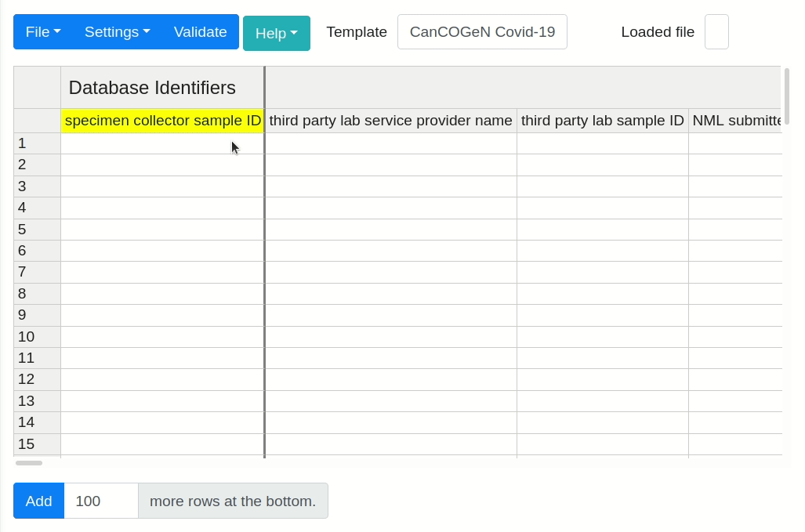Select the cell in row 5 under third party lab sample ID
805x532 pixels.
tap(602, 229)
